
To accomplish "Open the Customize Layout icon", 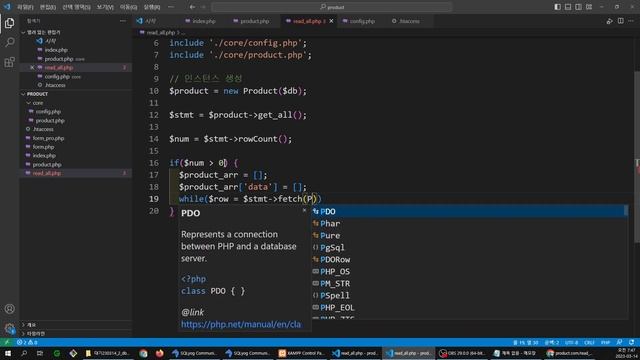I will pos(589,7).
